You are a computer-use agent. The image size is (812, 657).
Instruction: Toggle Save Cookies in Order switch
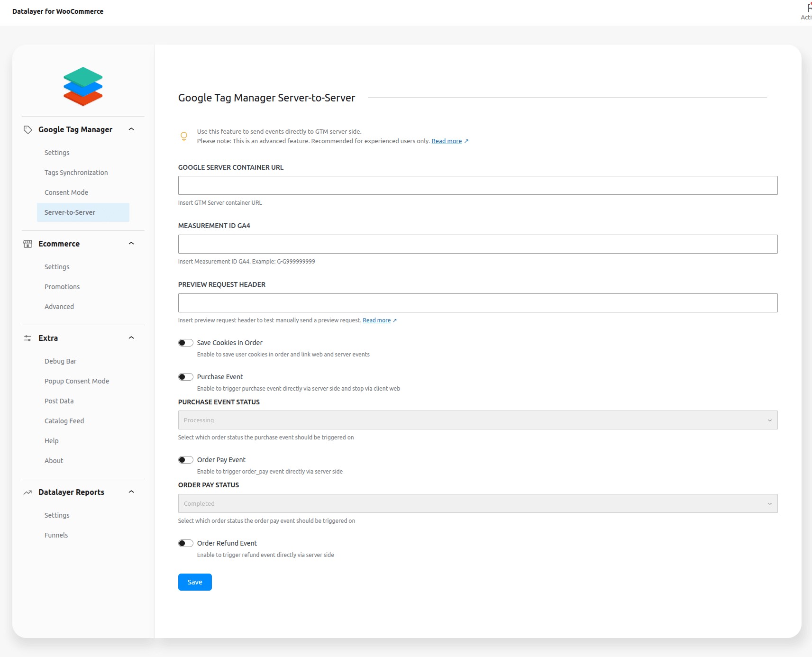[x=185, y=343]
